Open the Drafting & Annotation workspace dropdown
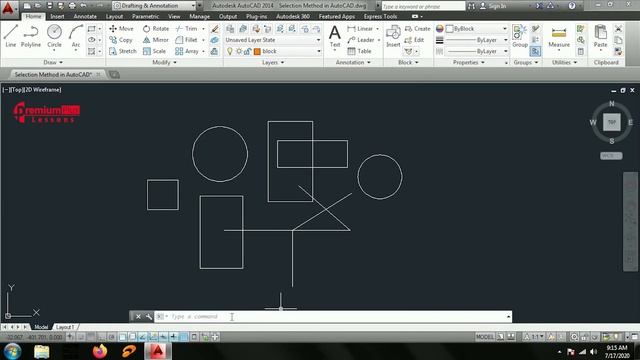Image resolution: width=640 pixels, height=360 pixels. click(x=154, y=6)
